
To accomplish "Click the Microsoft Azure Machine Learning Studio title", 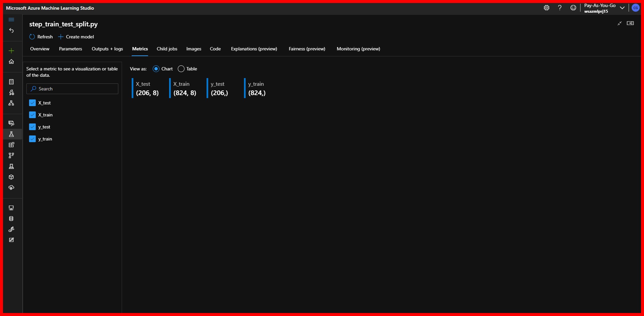I will click(50, 8).
